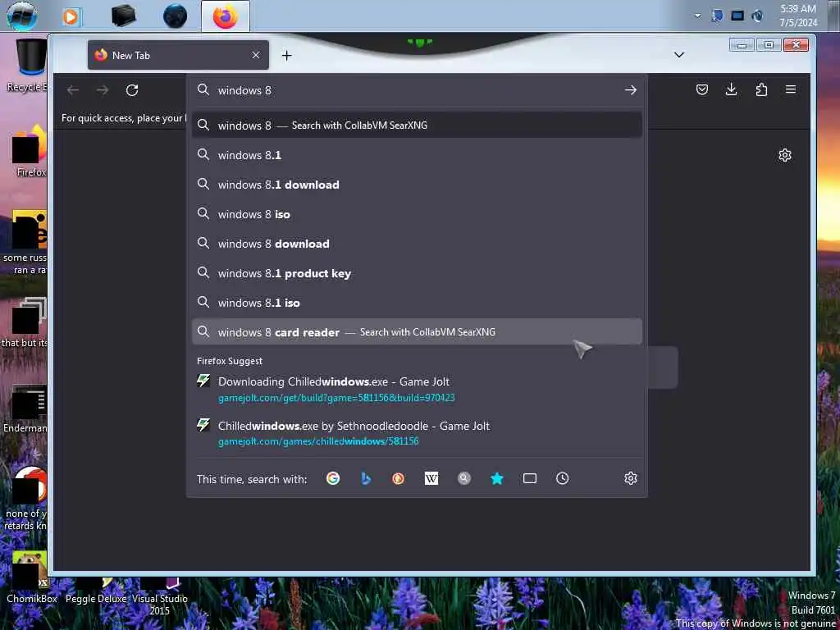Choose suggestion windows 8.1
This screenshot has height=630, width=840.
coord(417,155)
